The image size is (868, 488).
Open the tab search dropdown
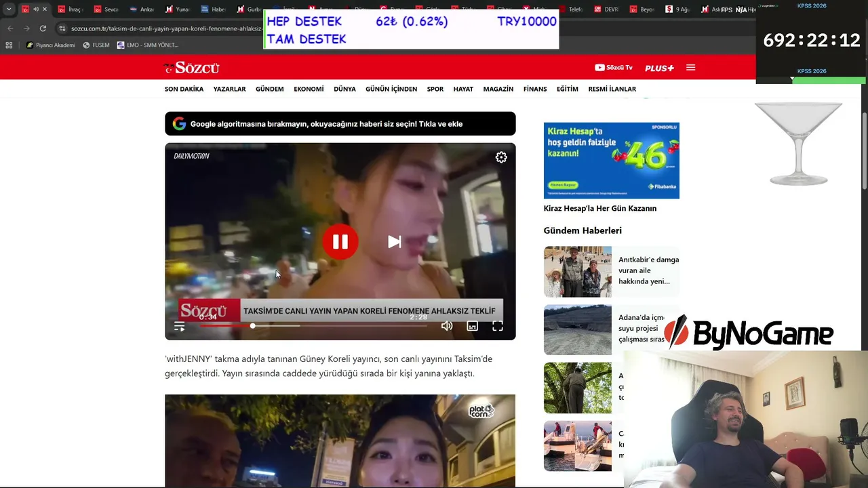[x=9, y=9]
